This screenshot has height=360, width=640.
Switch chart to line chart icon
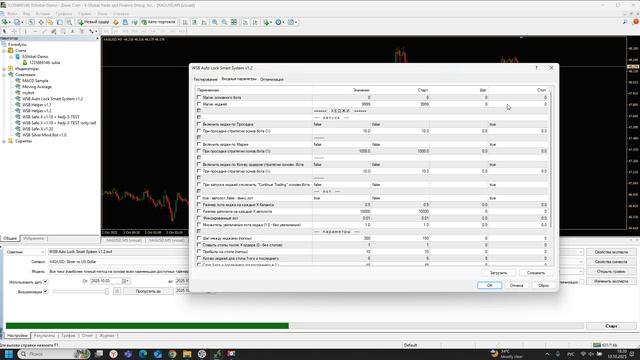[204, 22]
